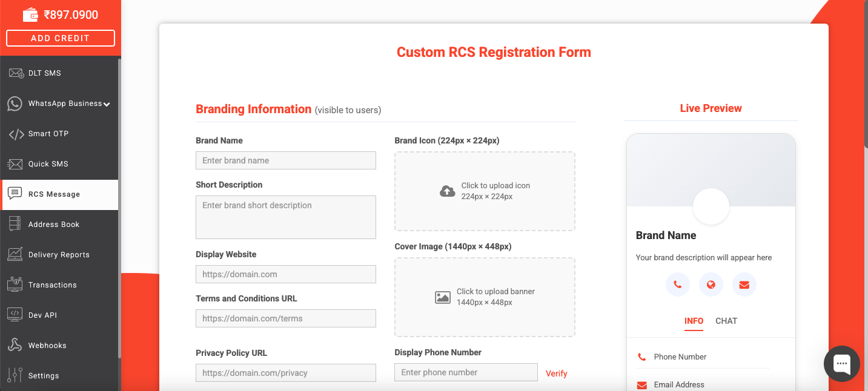The image size is (868, 391).
Task: Open DLT SMS menu item
Action: 59,73
